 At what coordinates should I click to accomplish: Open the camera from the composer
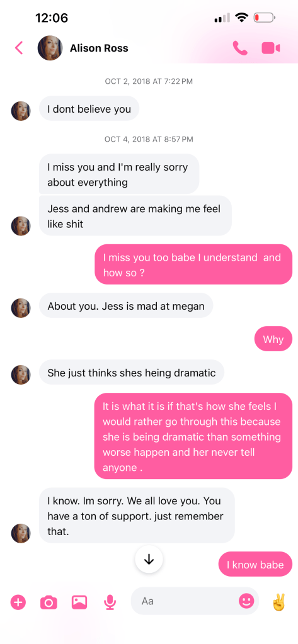[49, 602]
